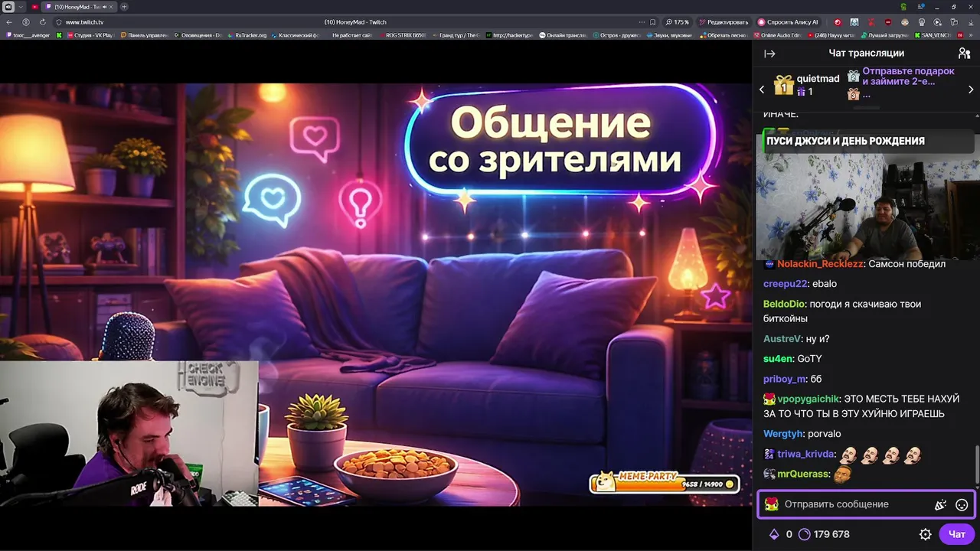Open the site protection shield icon
This screenshot has width=980, height=551.
tap(59, 22)
